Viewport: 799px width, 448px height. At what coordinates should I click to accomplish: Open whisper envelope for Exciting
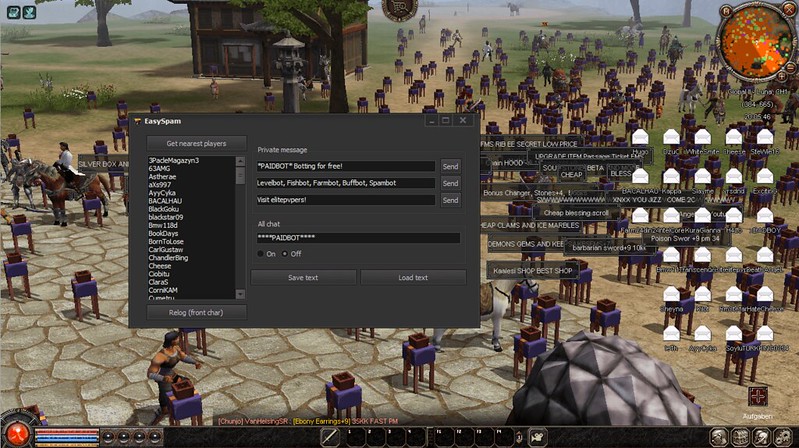click(765, 176)
